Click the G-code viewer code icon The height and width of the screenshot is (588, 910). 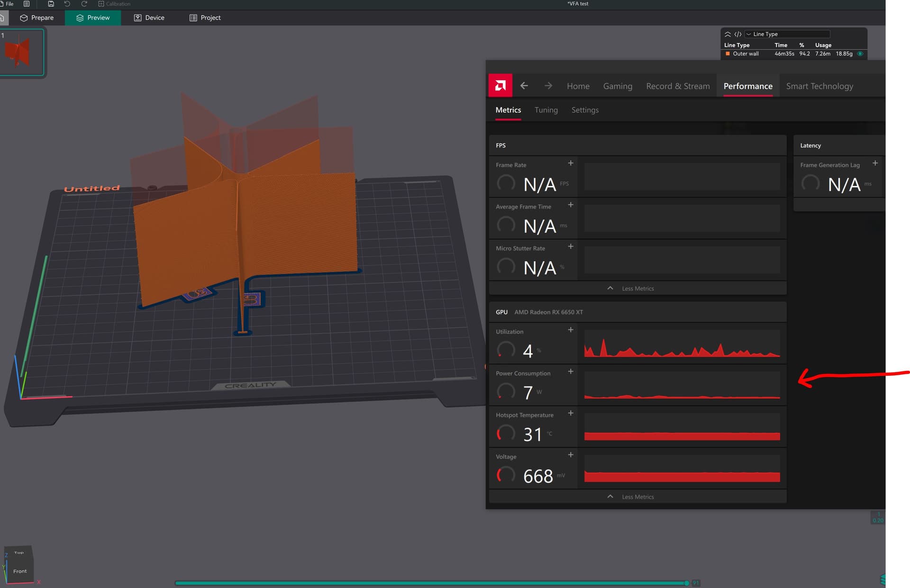click(x=738, y=34)
